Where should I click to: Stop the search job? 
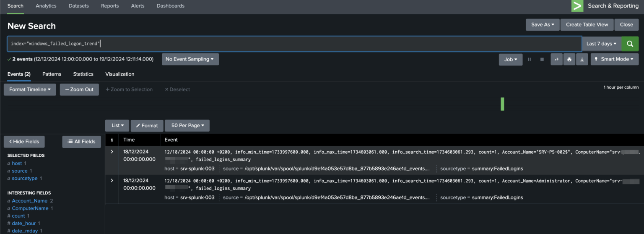(x=542, y=59)
